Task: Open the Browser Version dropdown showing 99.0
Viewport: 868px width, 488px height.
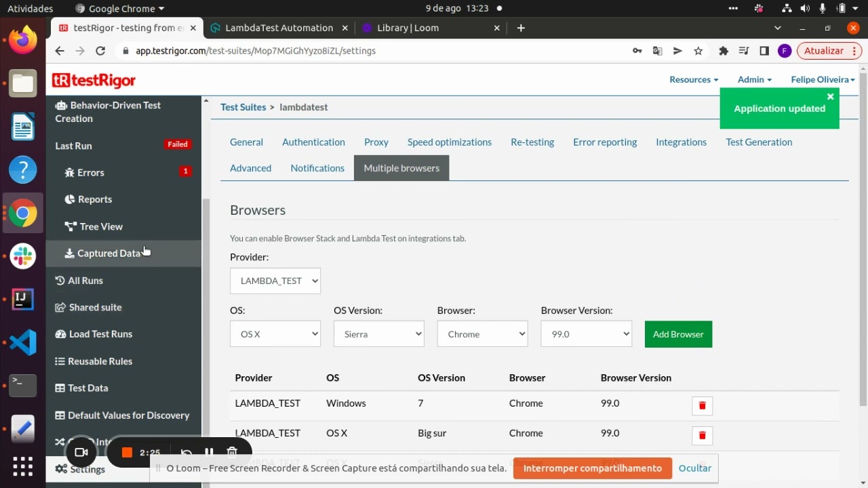Action: click(587, 334)
